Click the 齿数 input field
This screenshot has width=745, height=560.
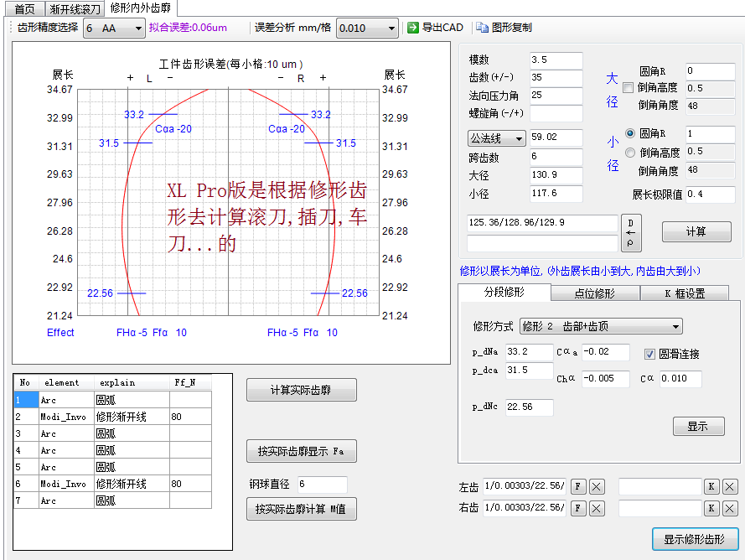tap(556, 78)
